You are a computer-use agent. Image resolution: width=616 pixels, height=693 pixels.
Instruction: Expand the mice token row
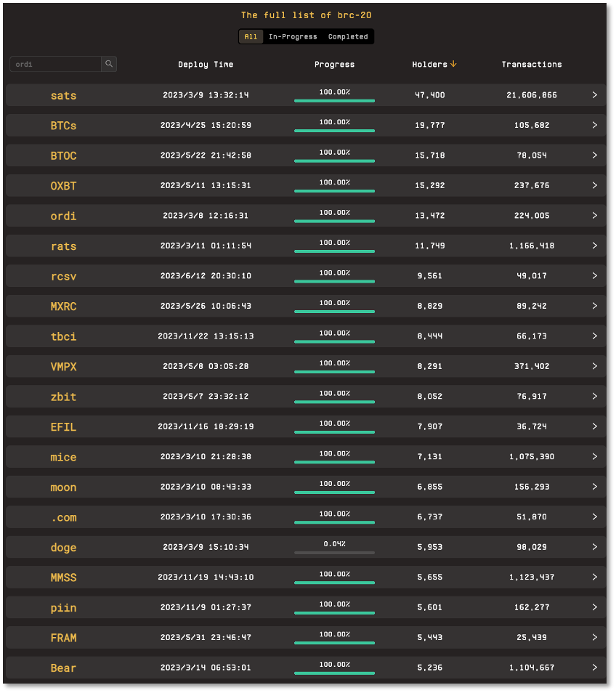(306, 456)
